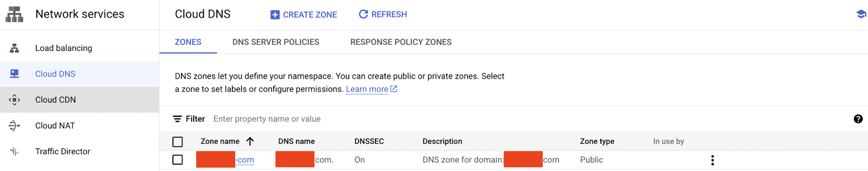This screenshot has width=868, height=171.
Task: Click the Cloud DNS sidebar icon
Action: pos(14,74)
